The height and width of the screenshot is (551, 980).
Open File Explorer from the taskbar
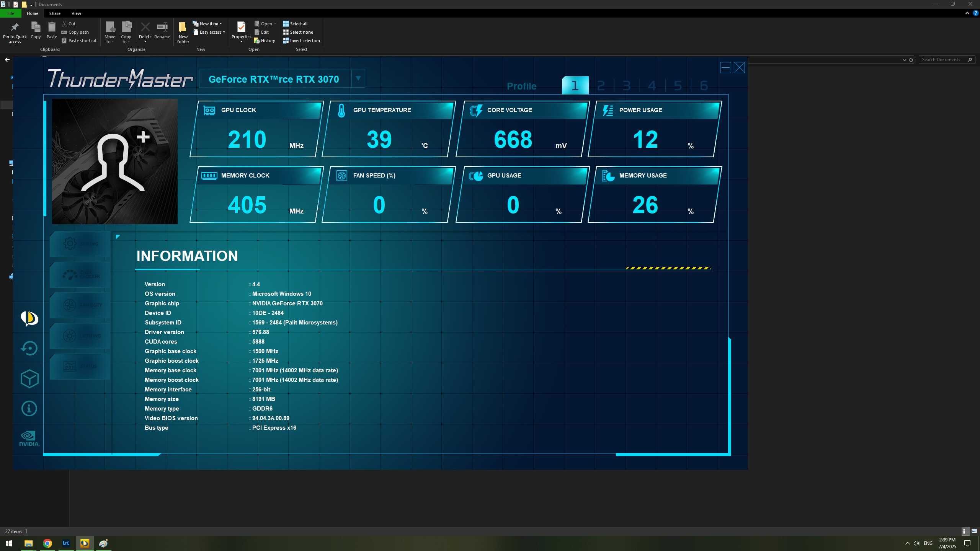coord(29,543)
